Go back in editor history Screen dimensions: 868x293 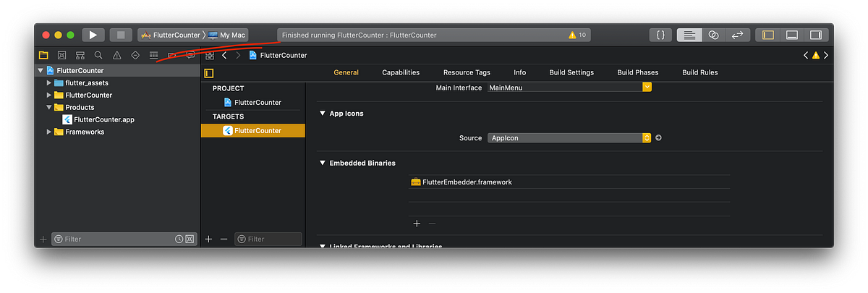coord(224,55)
